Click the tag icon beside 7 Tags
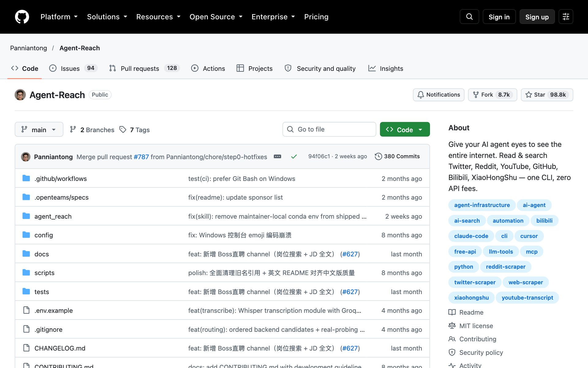This screenshot has height=368, width=588. point(123,130)
